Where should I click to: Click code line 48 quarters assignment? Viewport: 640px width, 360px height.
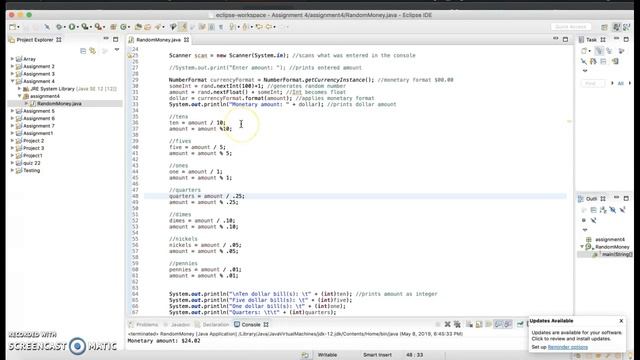tap(207, 196)
